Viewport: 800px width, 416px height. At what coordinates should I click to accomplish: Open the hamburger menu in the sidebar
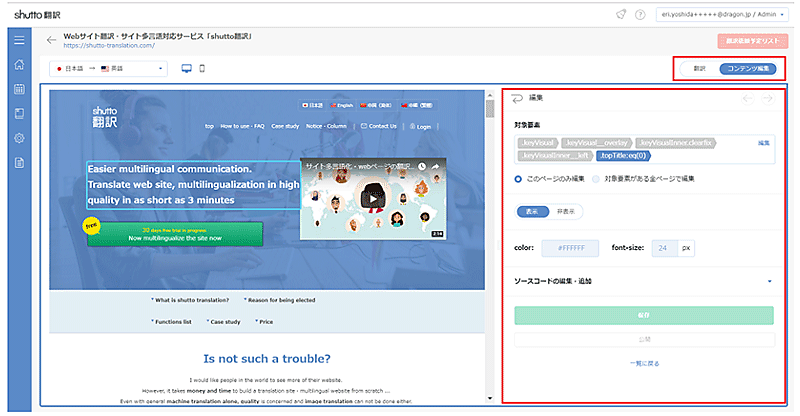(19, 40)
